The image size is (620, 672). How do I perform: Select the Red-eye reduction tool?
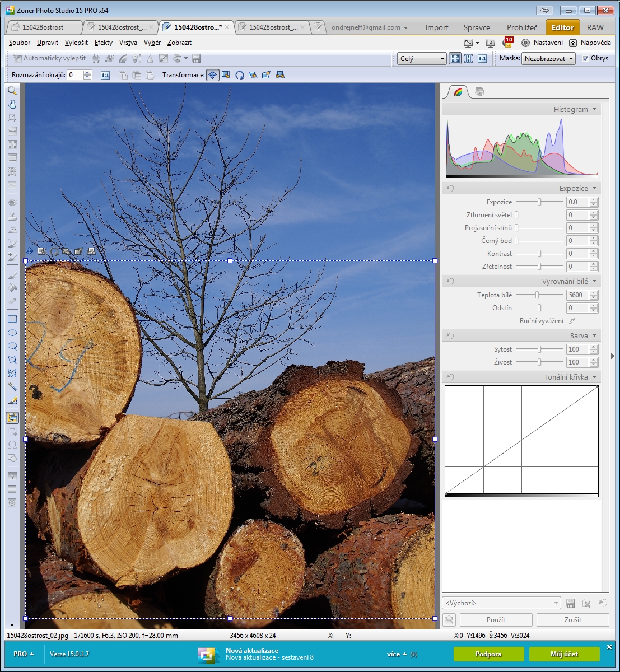[12, 203]
